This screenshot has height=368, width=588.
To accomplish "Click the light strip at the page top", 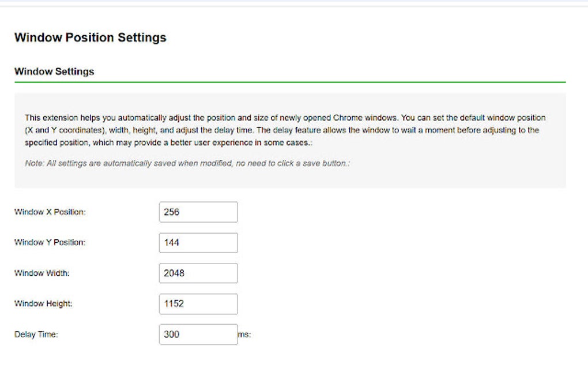I will click(x=294, y=3).
